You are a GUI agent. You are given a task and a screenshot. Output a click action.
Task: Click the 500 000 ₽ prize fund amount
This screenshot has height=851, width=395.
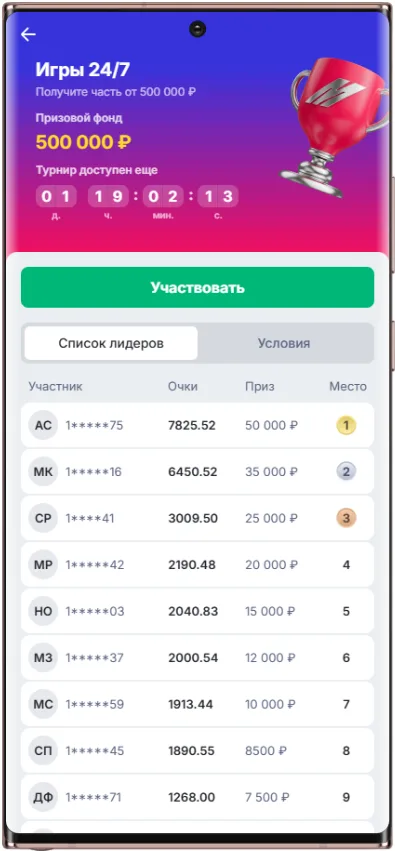click(84, 142)
